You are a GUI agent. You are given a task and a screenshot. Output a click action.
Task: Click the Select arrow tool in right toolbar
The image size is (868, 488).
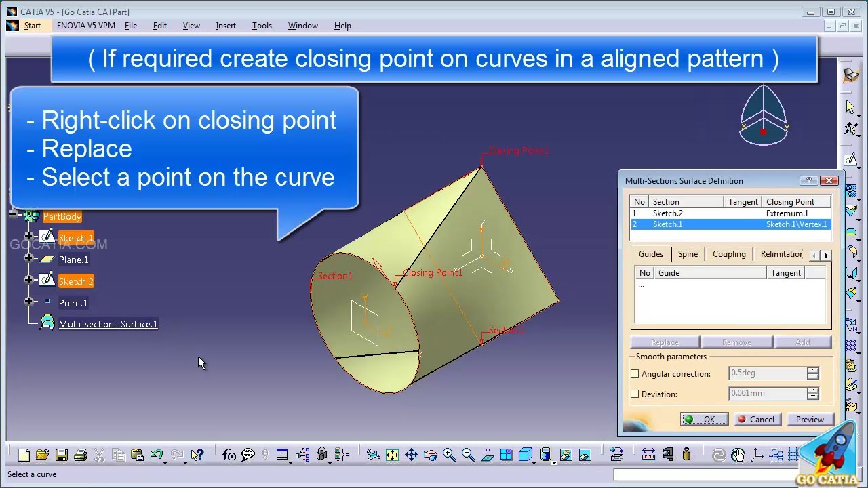pos(850,107)
